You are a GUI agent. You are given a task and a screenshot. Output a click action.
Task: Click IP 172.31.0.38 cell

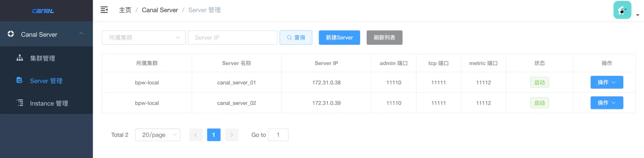tap(326, 82)
